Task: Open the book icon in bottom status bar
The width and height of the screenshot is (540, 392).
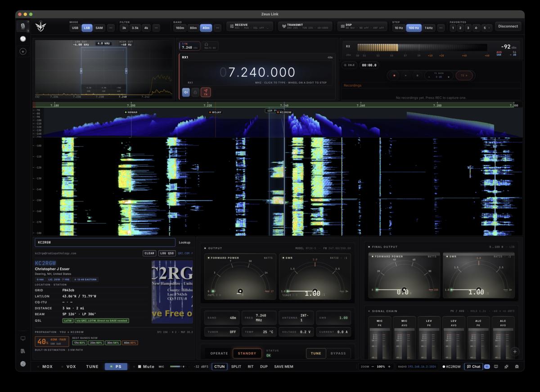Action: 496,366
